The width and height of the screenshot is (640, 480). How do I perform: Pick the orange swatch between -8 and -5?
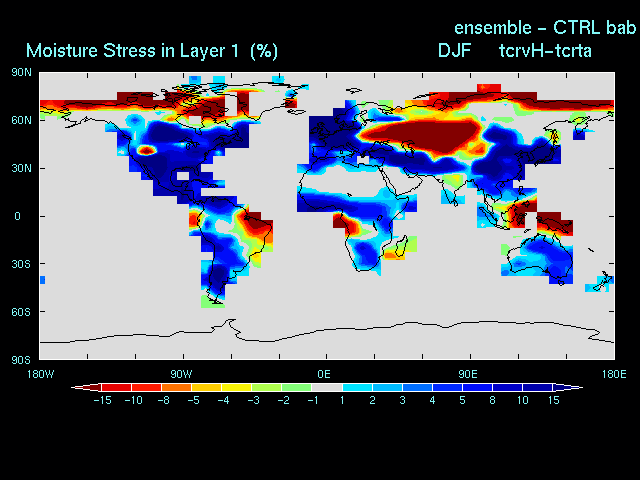[177, 387]
